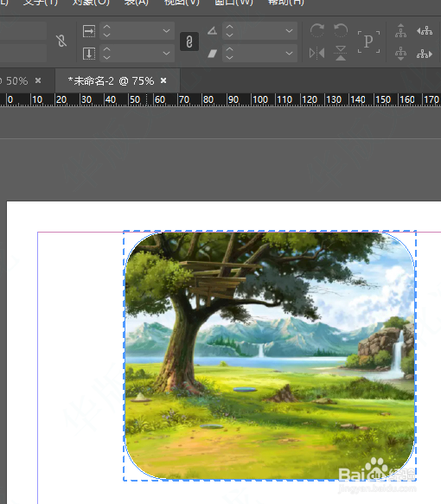Rotate 90° counter-clockwise
This screenshot has width=441, height=504.
pos(341,30)
